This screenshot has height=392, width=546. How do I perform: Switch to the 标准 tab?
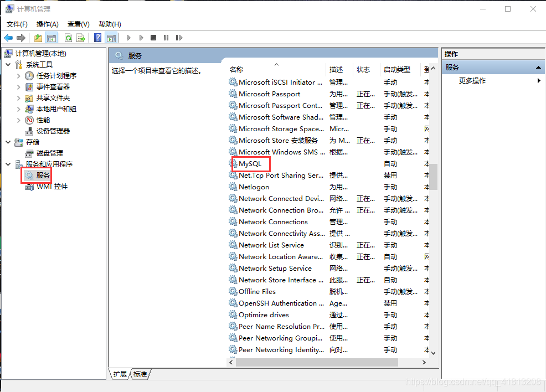[140, 374]
